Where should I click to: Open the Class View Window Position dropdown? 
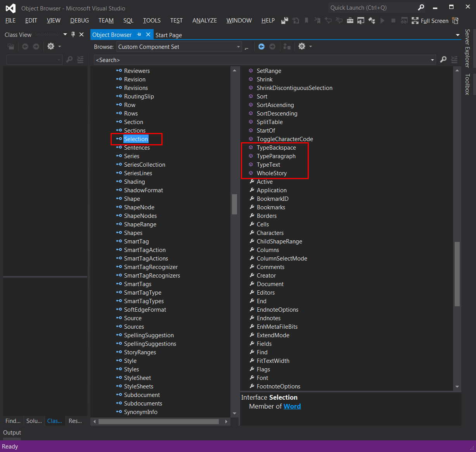[65, 35]
